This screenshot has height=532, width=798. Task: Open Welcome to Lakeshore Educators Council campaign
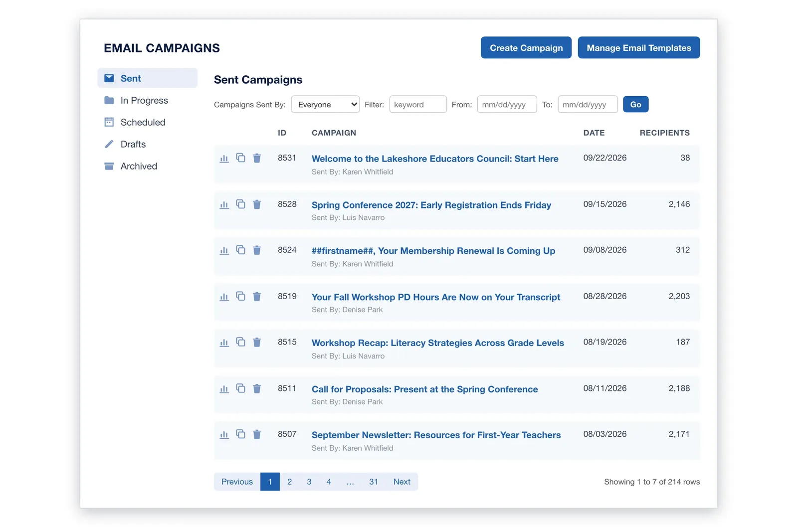click(x=435, y=159)
